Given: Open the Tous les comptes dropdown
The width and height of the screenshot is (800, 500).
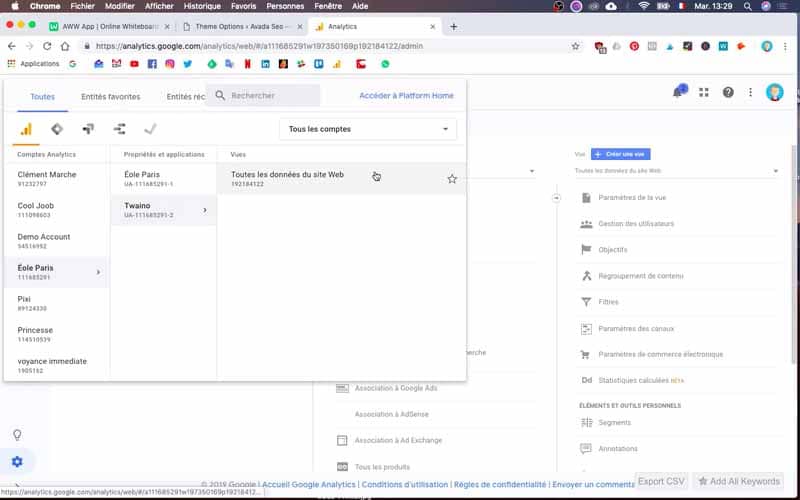Looking at the screenshot, I should click(368, 129).
